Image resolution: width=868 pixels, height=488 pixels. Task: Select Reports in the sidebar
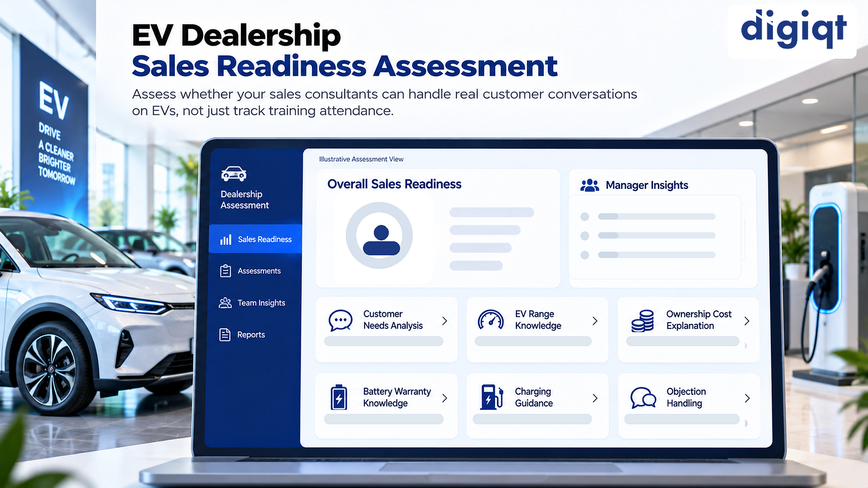coord(242,335)
